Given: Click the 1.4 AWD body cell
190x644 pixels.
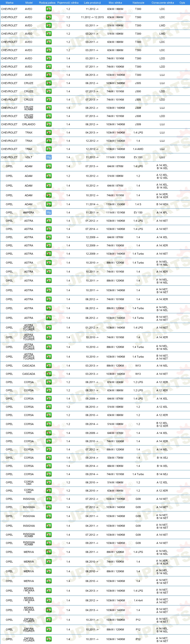Looking at the screenshot, I should pos(138,149).
